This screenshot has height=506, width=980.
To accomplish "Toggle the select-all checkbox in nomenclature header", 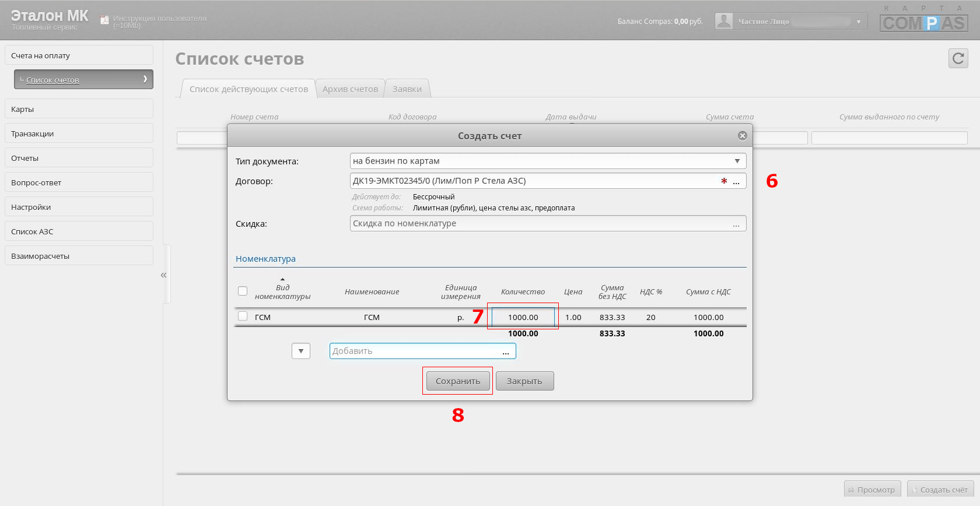I will (243, 291).
